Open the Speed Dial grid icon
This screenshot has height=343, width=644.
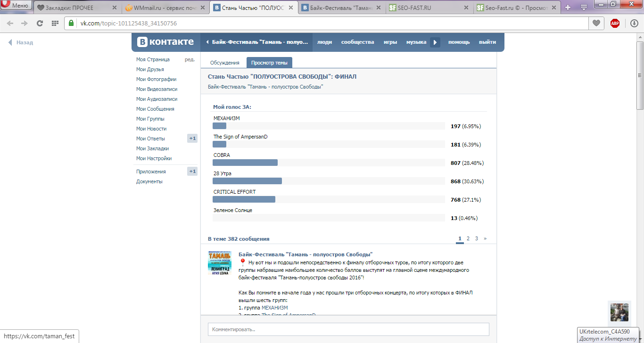(x=55, y=23)
